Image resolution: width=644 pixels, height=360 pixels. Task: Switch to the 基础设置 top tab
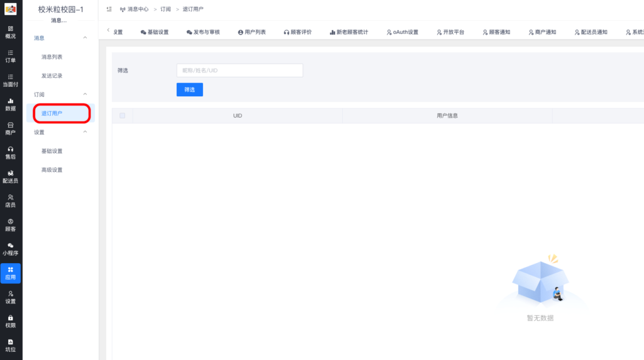pos(155,32)
